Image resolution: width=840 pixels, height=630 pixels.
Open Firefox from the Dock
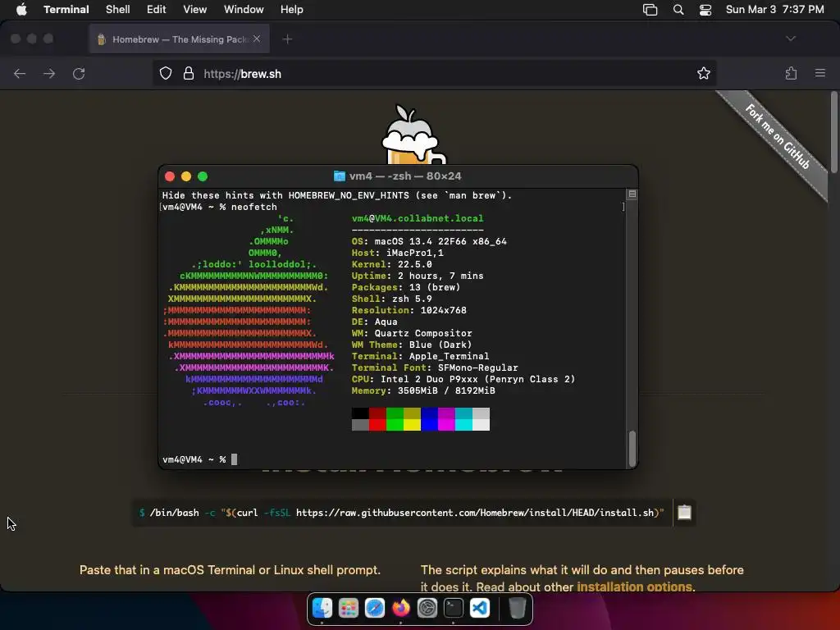(x=401, y=608)
